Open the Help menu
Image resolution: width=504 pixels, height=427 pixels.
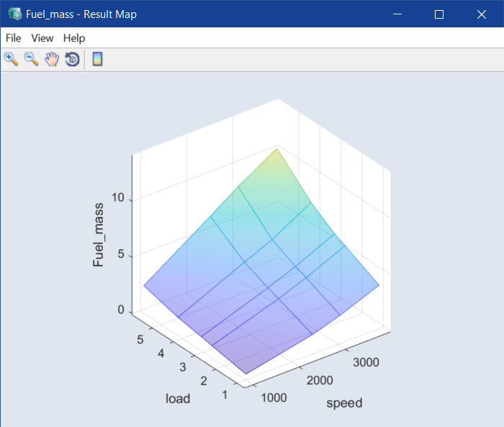click(73, 38)
